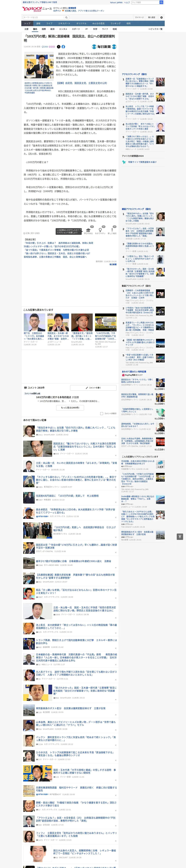186x868 pixels.
Task: Click the ログイン link
Action: (x=57, y=11)
